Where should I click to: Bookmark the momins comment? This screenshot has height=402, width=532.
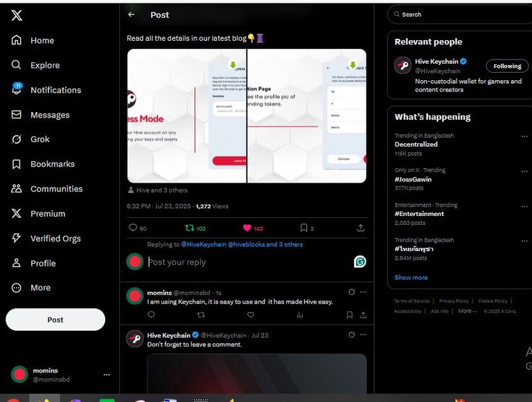[349, 315]
